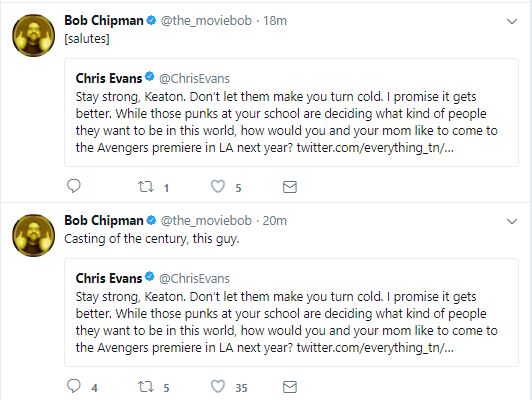Send [salutes] tweet via direct message
Viewport: 532px width, 400px height.
(x=290, y=187)
